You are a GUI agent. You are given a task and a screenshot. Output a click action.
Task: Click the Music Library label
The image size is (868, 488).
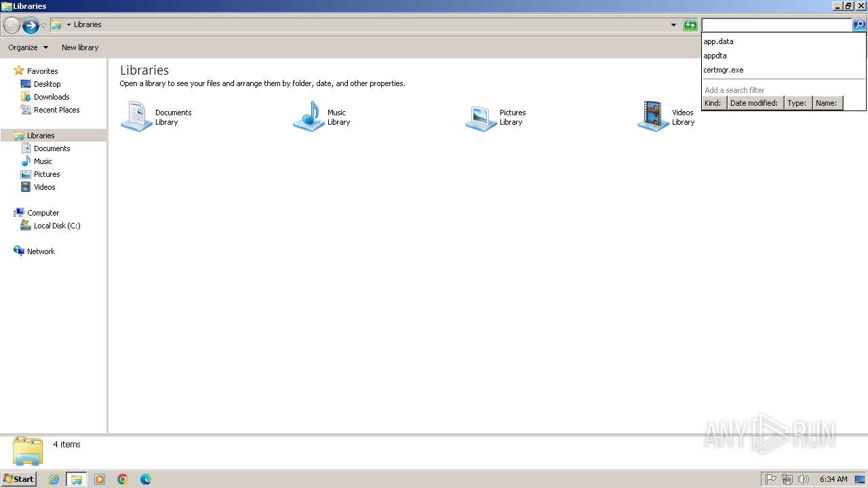(x=338, y=117)
